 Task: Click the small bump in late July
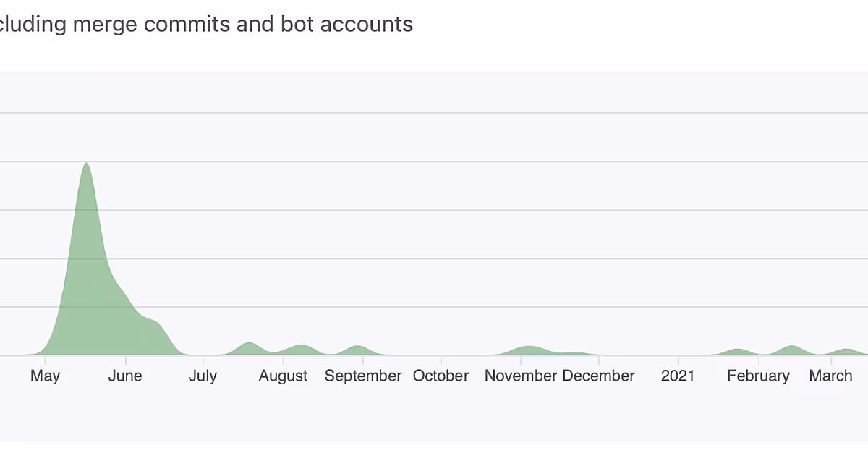(x=248, y=345)
